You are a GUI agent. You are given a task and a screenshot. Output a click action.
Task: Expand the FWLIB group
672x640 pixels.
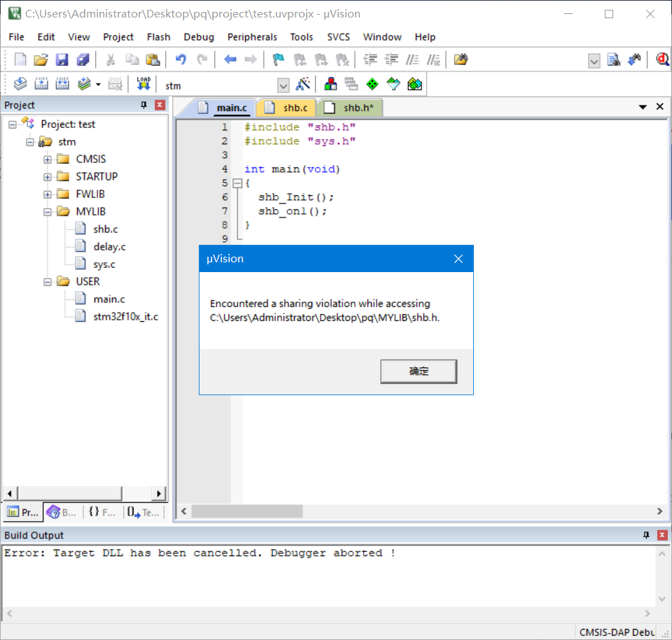(48, 194)
